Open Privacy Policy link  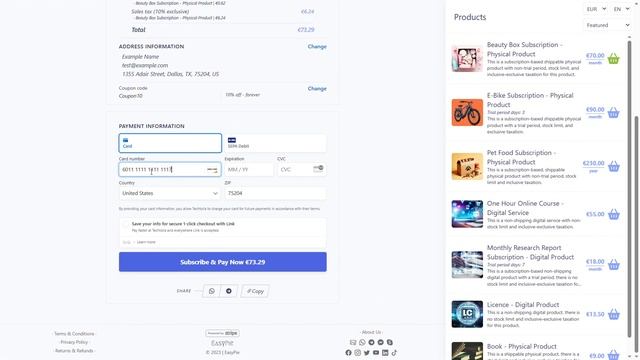(74, 342)
